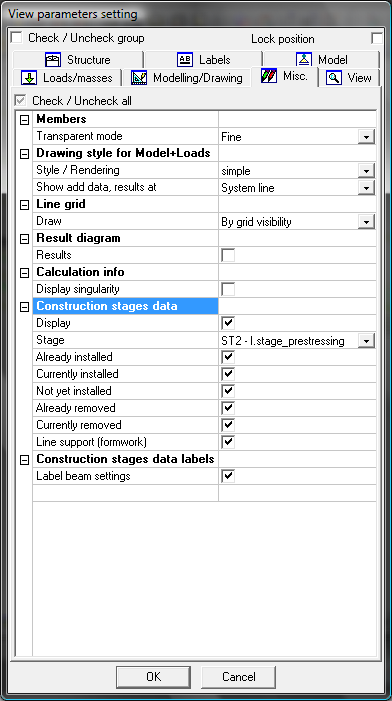392x701 pixels.
Task: Collapse the Construction stages data group
Action: tap(25, 307)
